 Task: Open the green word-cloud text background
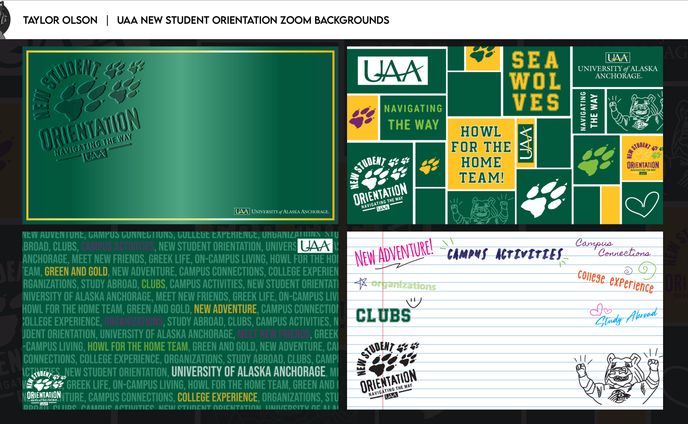(x=180, y=320)
